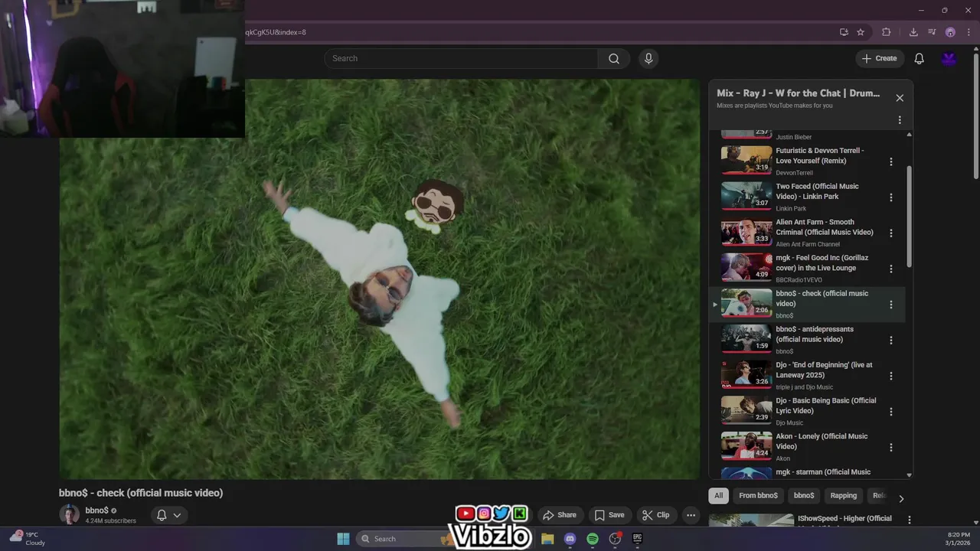Open options for antidepressants row

coord(890,340)
